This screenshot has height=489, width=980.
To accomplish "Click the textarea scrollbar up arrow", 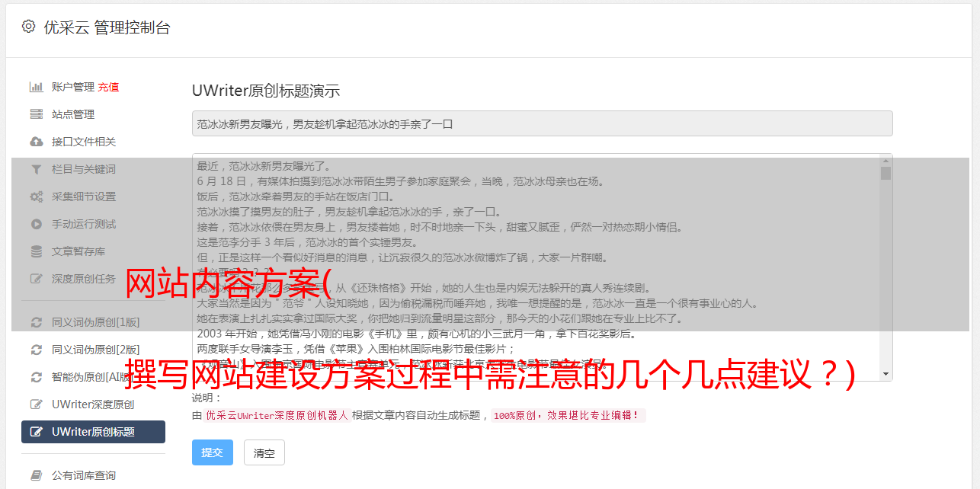I will [x=886, y=160].
